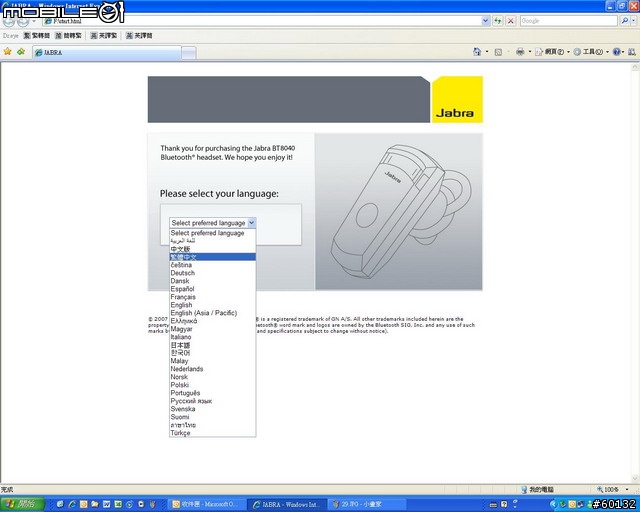
Task: Select Thai language entry ภาษาไทย
Action: (213, 425)
